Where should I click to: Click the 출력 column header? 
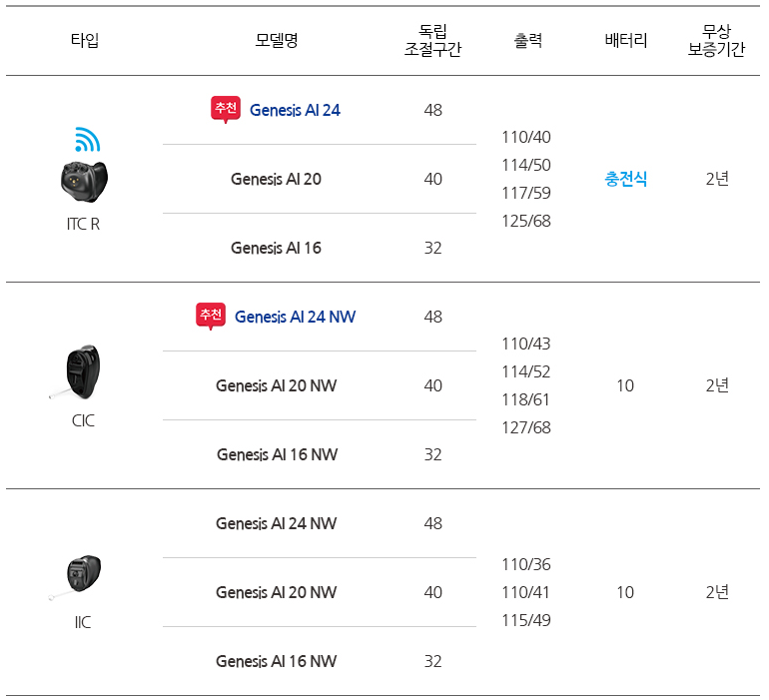click(x=527, y=41)
